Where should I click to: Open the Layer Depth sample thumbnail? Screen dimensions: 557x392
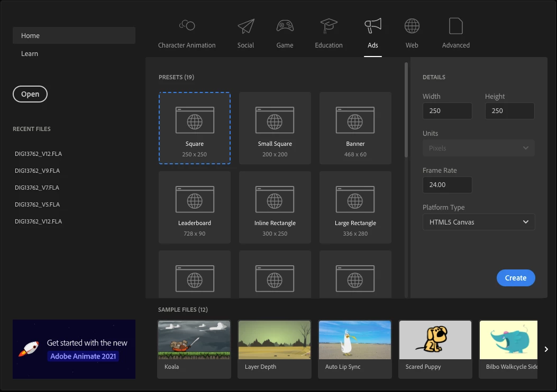pyautogui.click(x=274, y=340)
